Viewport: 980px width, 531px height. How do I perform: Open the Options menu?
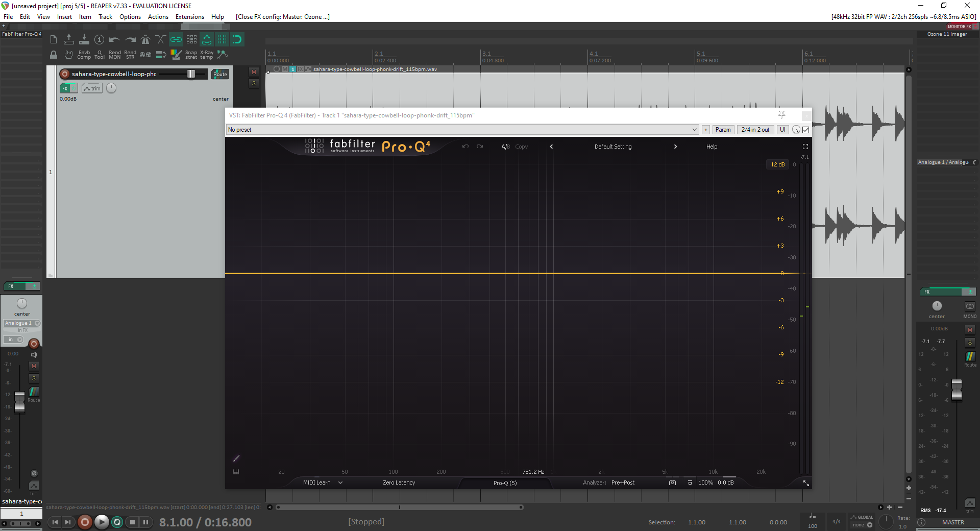[130, 17]
